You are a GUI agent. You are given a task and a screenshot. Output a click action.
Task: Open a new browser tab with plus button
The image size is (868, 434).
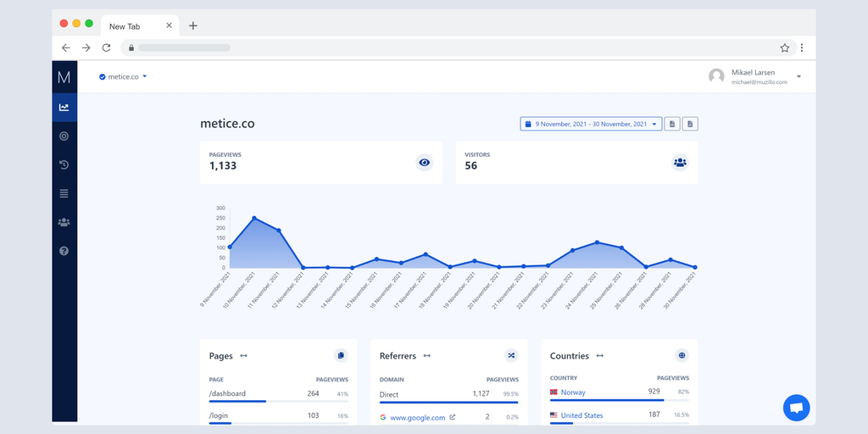193,25
